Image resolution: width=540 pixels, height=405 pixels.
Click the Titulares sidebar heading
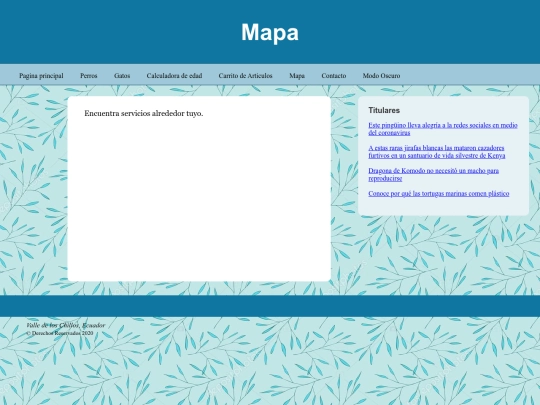point(384,110)
